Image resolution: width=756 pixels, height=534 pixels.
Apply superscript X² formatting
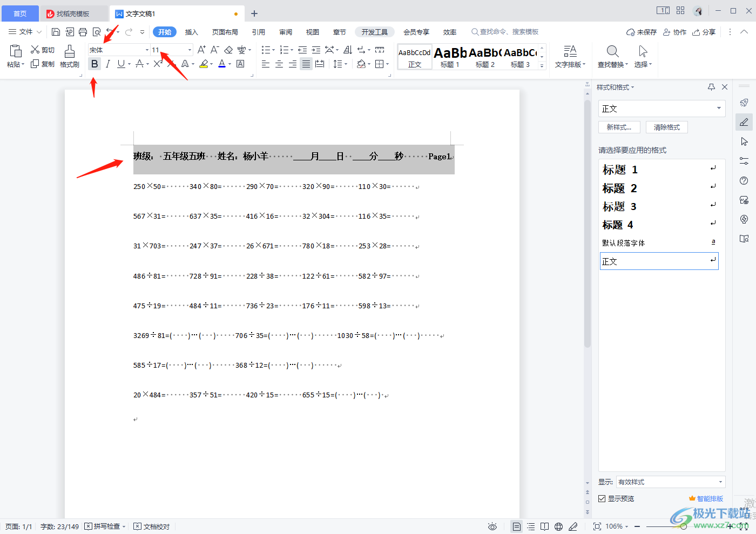158,64
